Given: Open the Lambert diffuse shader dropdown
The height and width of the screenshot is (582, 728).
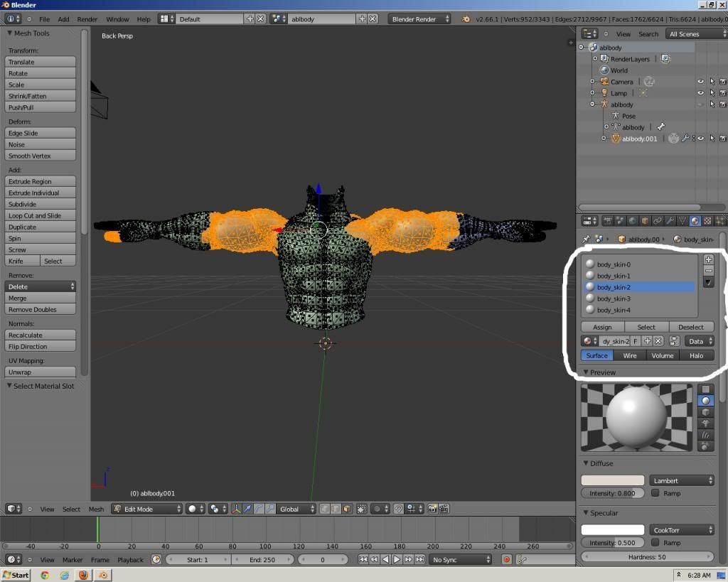Looking at the screenshot, I should [x=681, y=480].
